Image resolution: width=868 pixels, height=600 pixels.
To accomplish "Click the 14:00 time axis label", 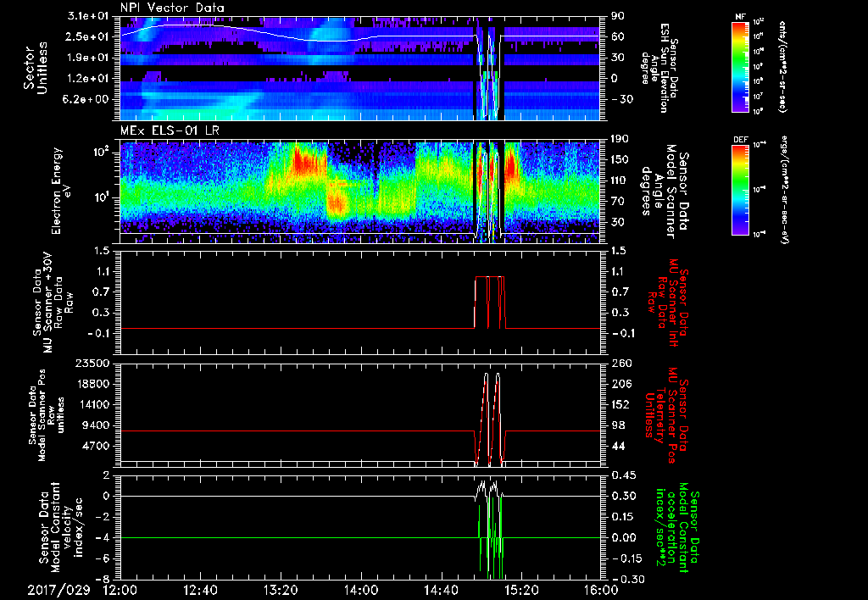I will coord(360,590).
